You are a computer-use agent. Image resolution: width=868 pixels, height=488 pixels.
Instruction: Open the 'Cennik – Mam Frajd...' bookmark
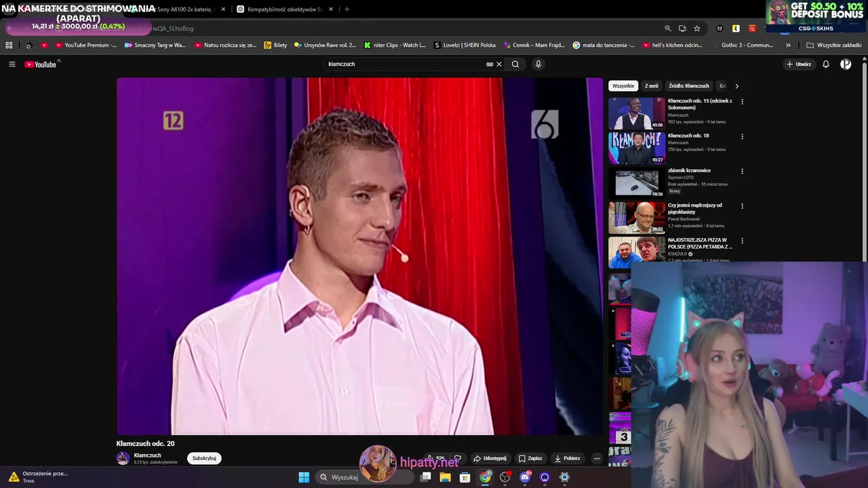534,45
